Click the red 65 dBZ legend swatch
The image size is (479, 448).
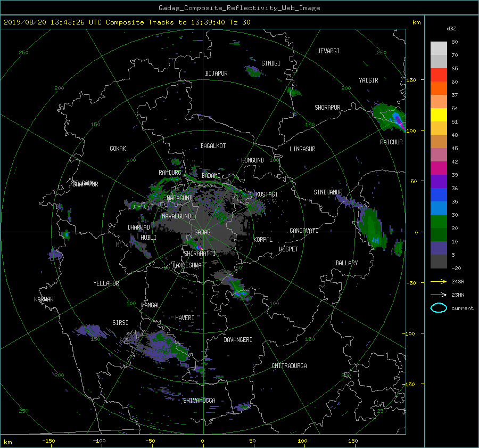point(439,75)
